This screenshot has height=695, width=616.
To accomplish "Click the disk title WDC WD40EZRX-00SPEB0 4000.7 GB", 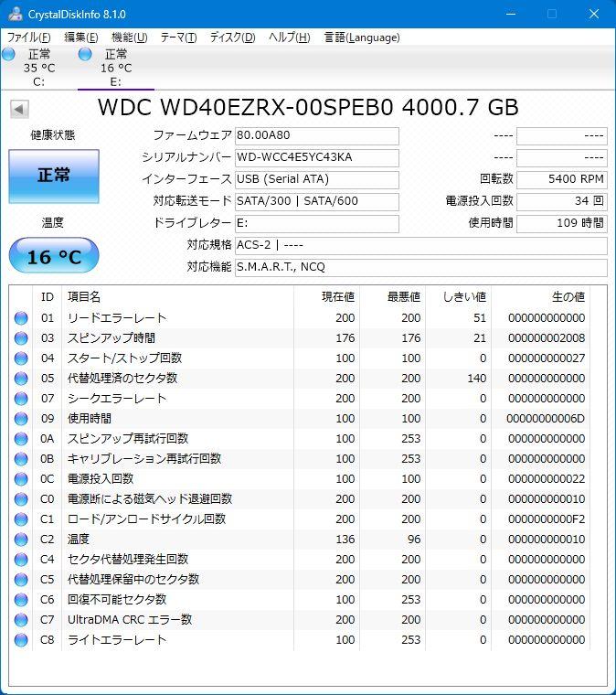I will 308,107.
